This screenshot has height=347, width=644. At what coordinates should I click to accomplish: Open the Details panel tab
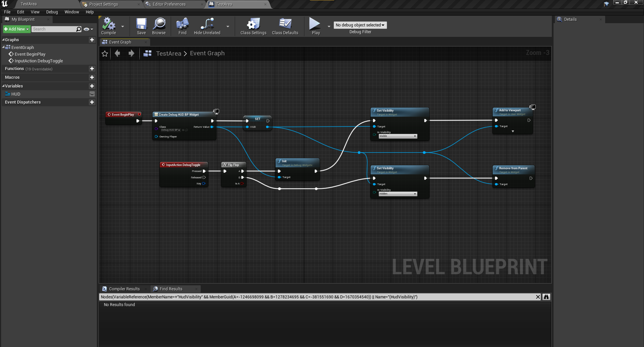coord(570,19)
